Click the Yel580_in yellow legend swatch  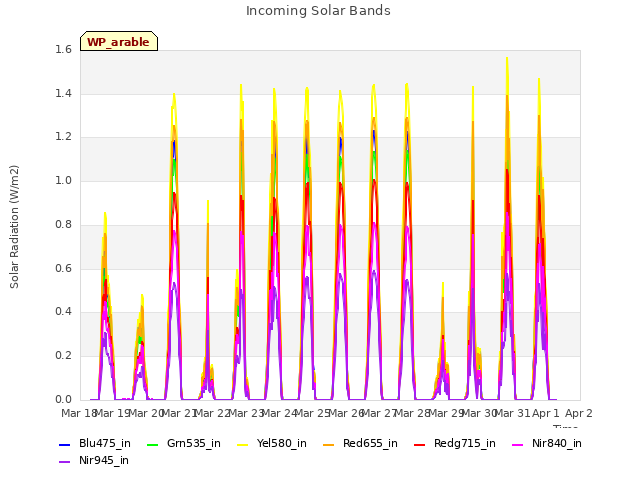pyautogui.click(x=242, y=444)
